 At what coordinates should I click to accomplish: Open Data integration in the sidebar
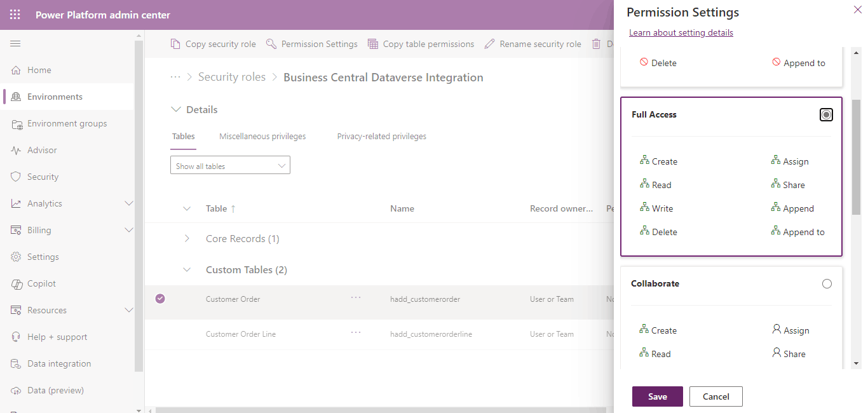pos(59,364)
